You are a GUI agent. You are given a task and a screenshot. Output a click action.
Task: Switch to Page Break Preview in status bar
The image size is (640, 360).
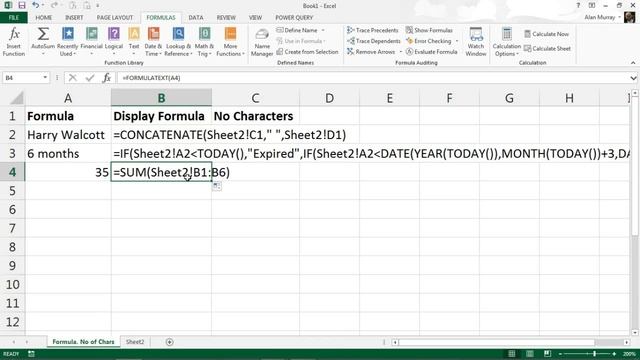[547, 354]
